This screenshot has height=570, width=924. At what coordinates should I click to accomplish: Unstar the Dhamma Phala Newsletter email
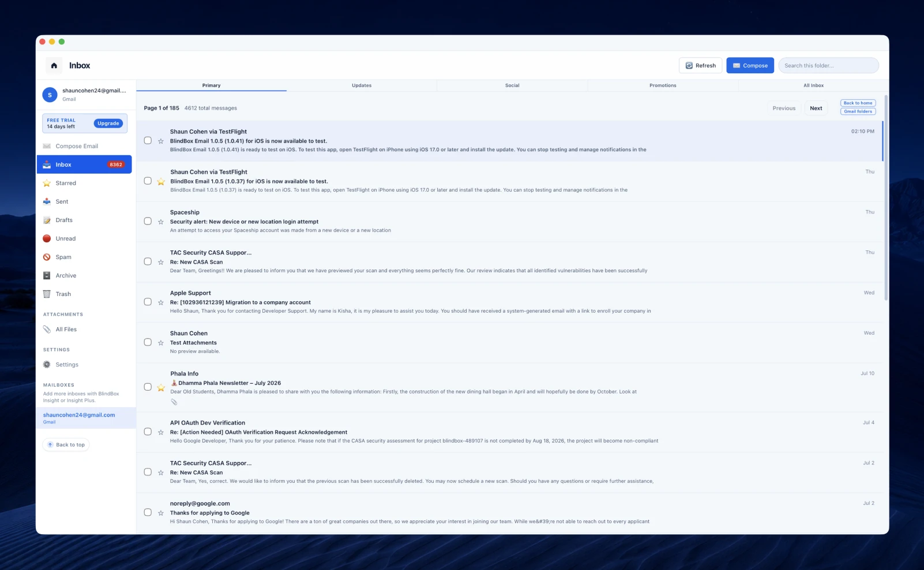[x=161, y=388]
